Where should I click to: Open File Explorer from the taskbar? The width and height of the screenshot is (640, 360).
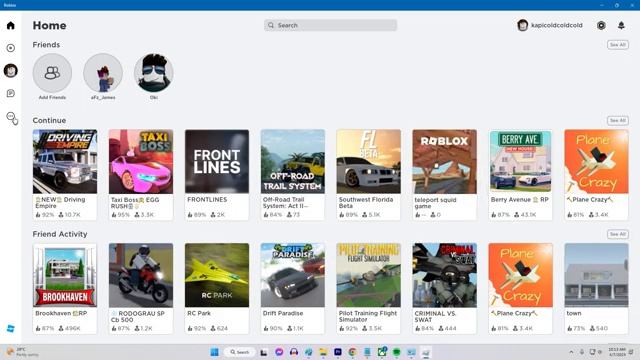click(x=323, y=352)
